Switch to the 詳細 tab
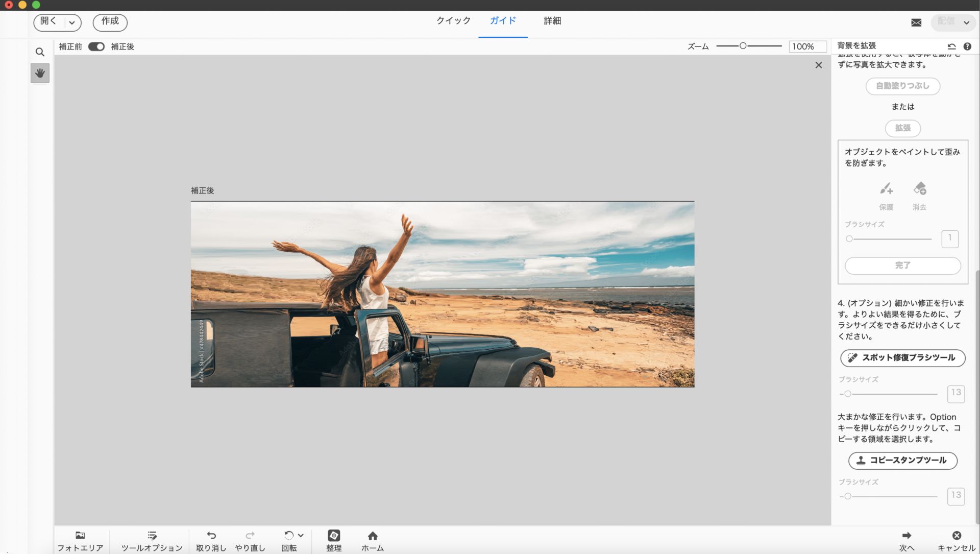The width and height of the screenshot is (980, 554). pos(552,21)
